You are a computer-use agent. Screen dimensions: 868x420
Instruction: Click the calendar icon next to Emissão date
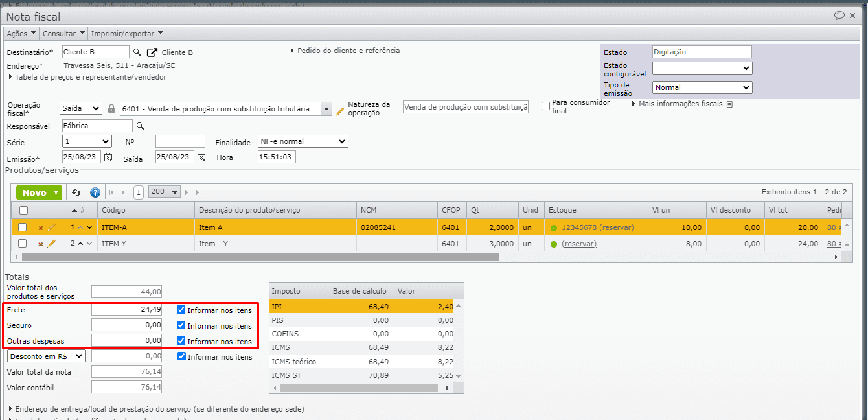point(108,157)
